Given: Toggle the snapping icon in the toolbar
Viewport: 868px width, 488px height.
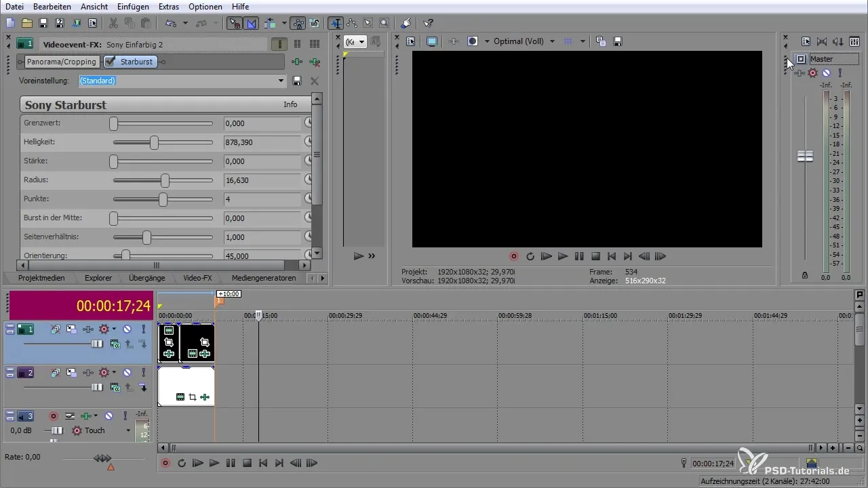Looking at the screenshot, I should pos(235,23).
